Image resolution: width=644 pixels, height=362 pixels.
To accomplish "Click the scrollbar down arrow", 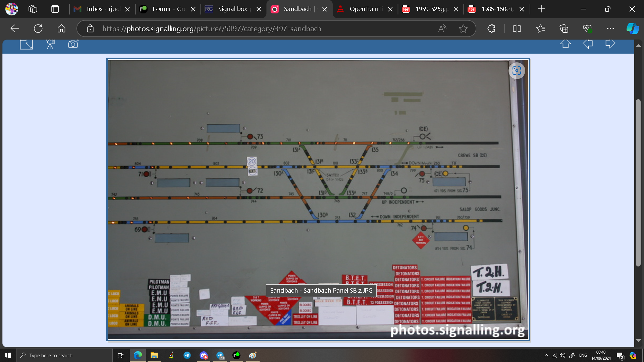I will [x=638, y=341].
